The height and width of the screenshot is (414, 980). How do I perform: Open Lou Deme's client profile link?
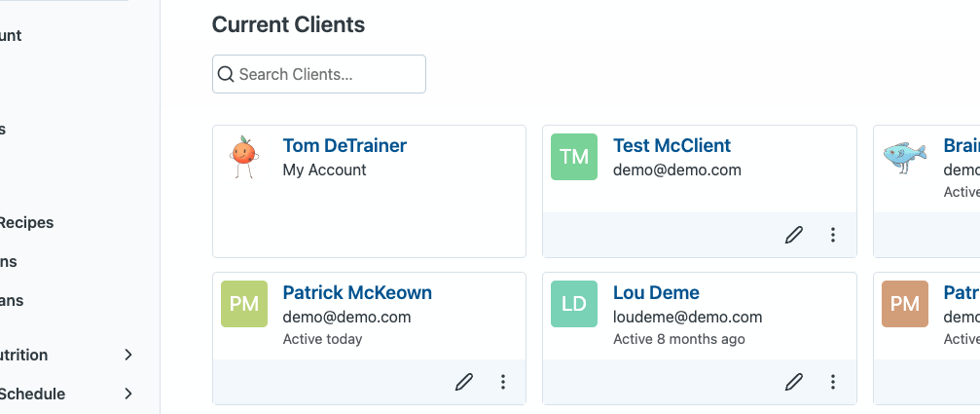point(656,292)
